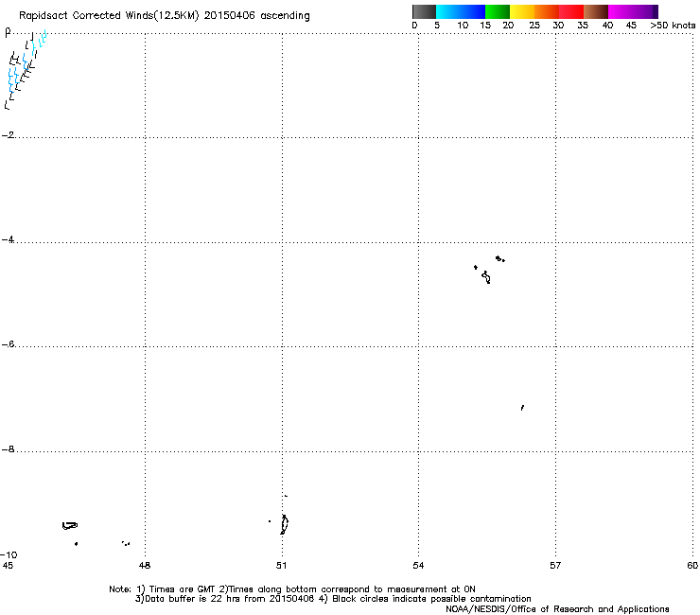Click the NOAA/NESDIS credit line
This screenshot has height=615, width=700.
click(x=557, y=609)
